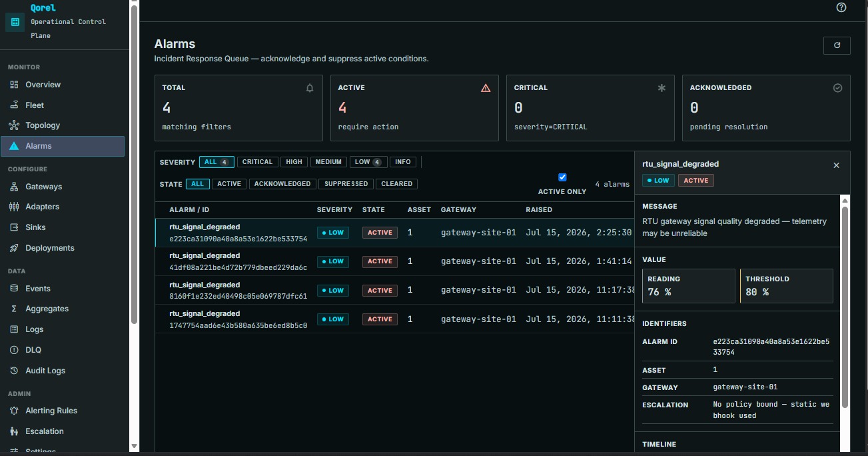The image size is (868, 456).
Task: Show SUPPRESSED state alarms
Action: click(x=346, y=184)
